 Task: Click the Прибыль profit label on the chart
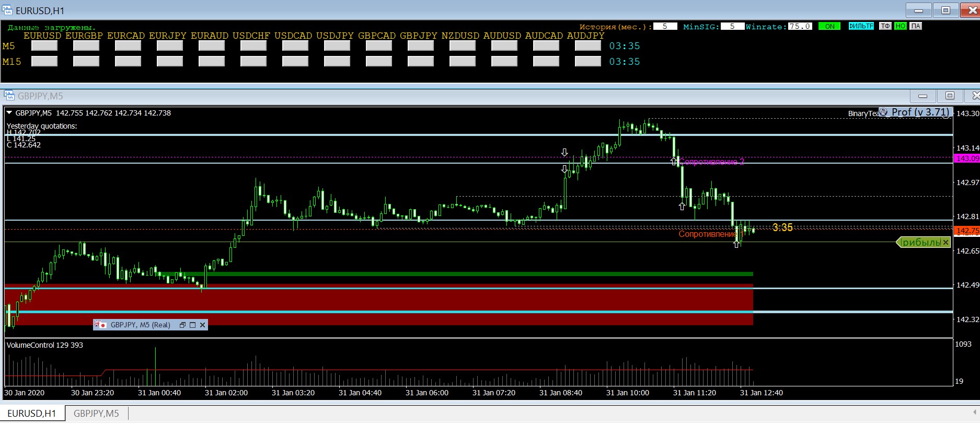click(921, 242)
